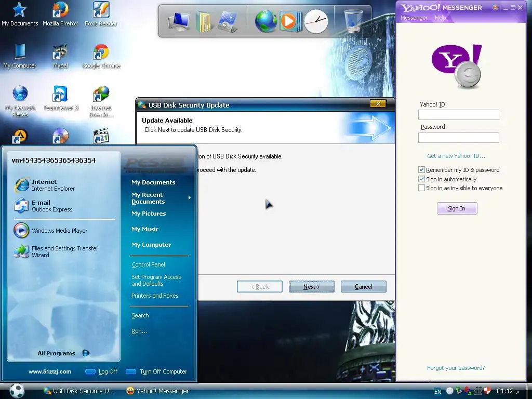
Task: Open the Help menu in Yahoo Messenger
Action: (x=440, y=18)
